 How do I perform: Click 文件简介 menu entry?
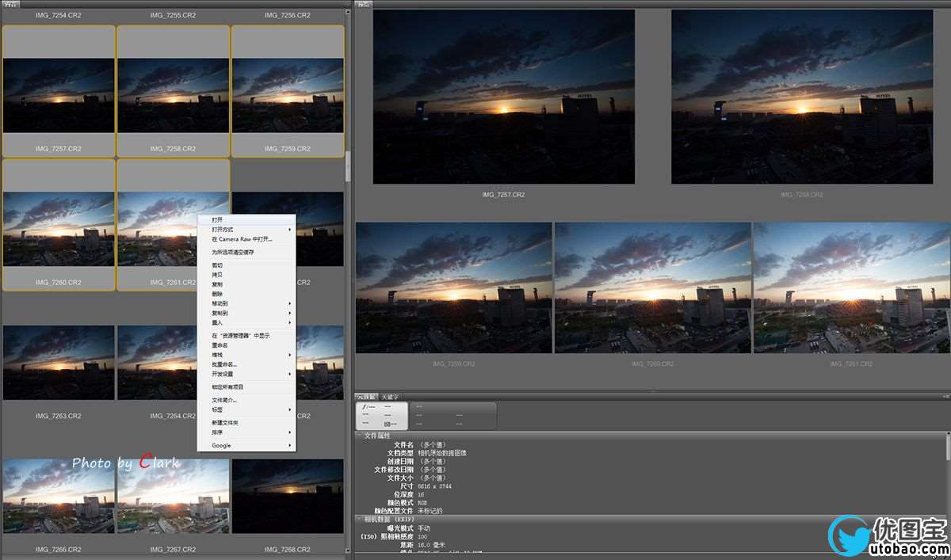click(224, 400)
